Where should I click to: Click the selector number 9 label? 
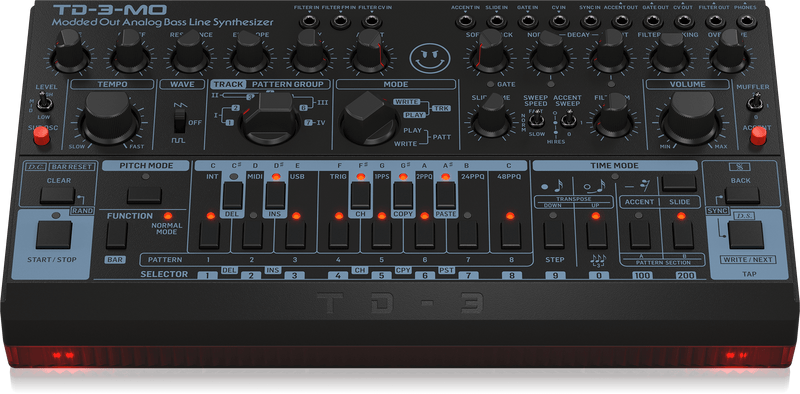pyautogui.click(x=555, y=276)
